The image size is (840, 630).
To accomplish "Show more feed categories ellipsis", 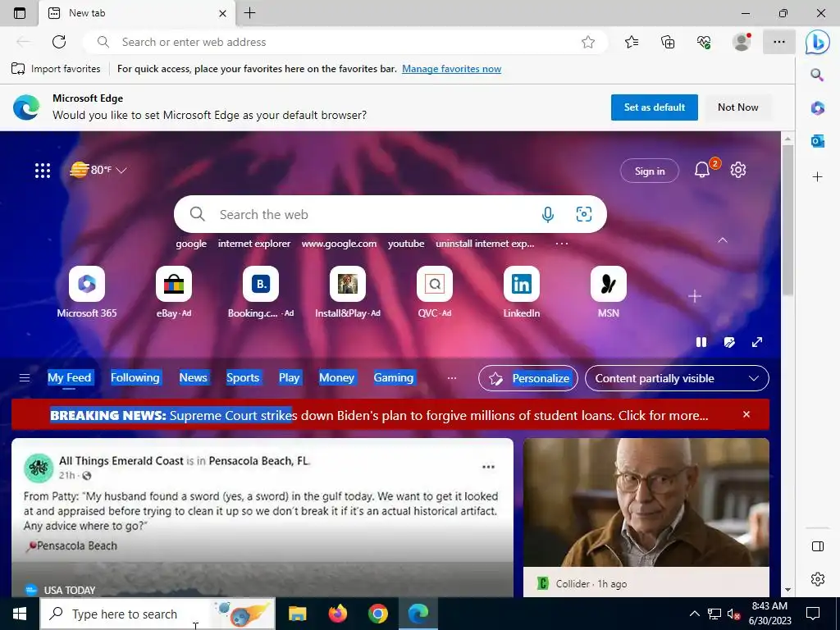I will pos(452,377).
